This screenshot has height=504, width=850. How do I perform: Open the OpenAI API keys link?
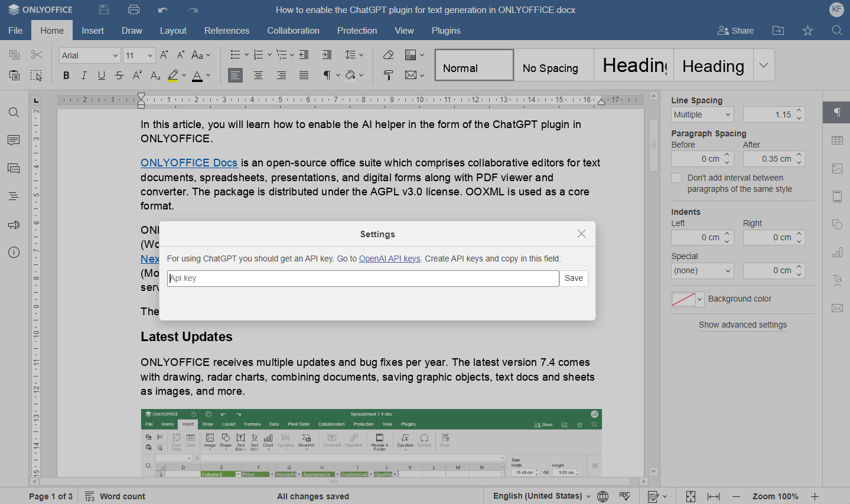pos(390,259)
